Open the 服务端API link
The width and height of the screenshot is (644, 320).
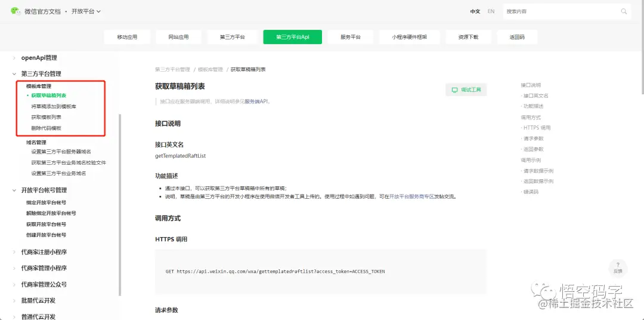[x=256, y=101]
